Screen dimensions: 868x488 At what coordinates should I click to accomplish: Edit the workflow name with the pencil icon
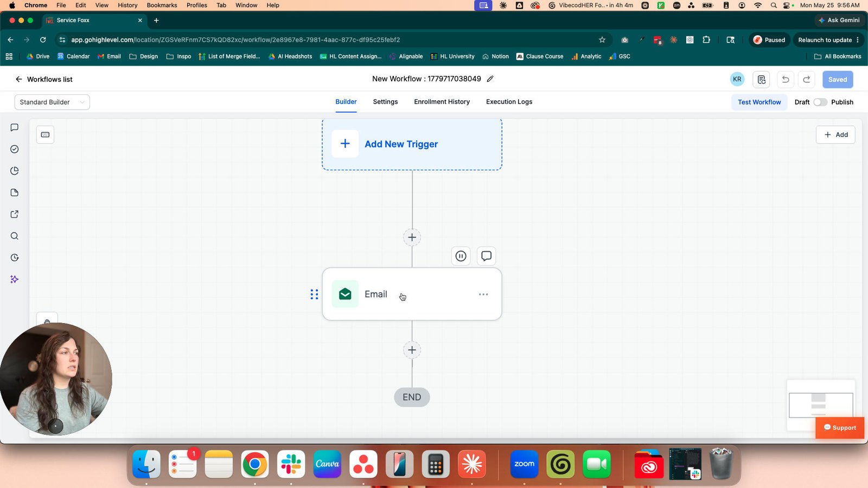coord(490,79)
